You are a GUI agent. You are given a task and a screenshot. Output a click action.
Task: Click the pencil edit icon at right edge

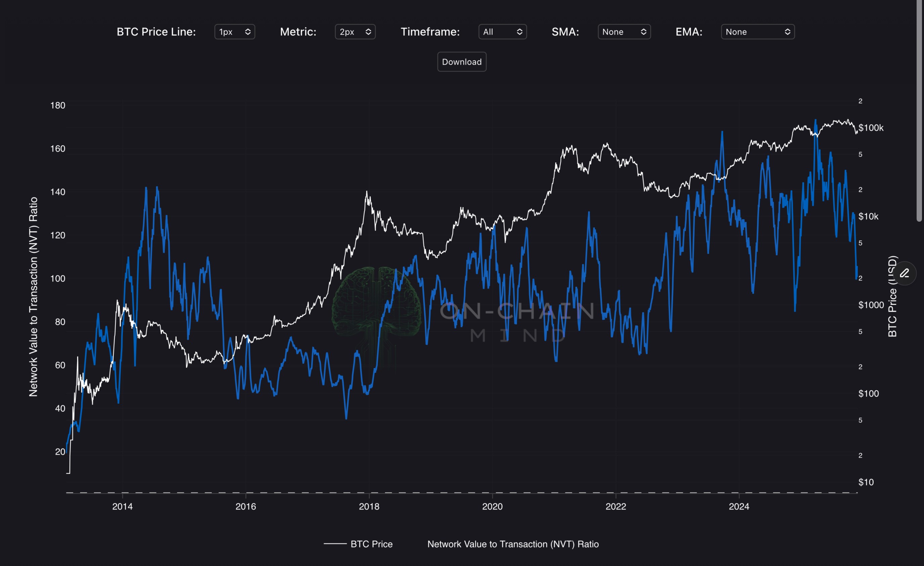[x=904, y=273]
